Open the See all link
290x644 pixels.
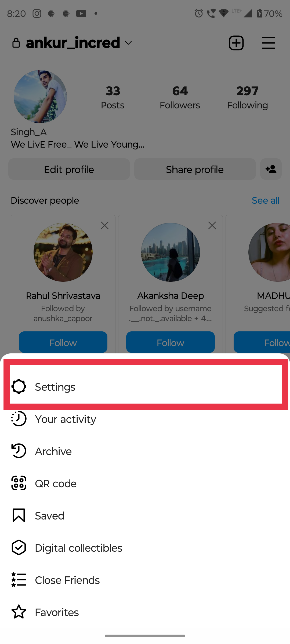pyautogui.click(x=265, y=200)
